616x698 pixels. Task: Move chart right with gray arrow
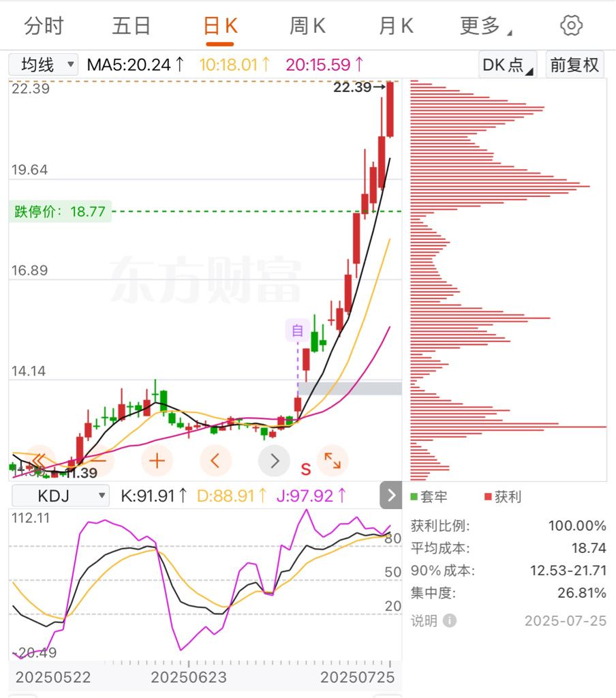[274, 461]
